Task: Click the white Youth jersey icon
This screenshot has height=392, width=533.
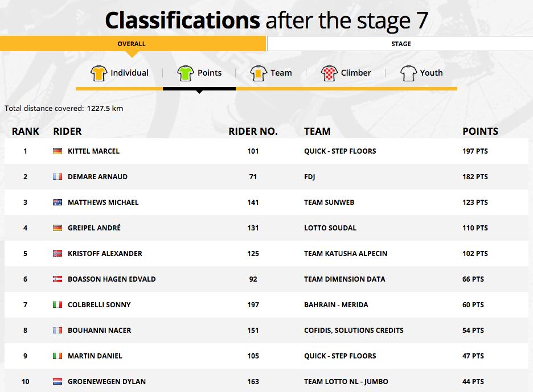Action: (x=408, y=73)
